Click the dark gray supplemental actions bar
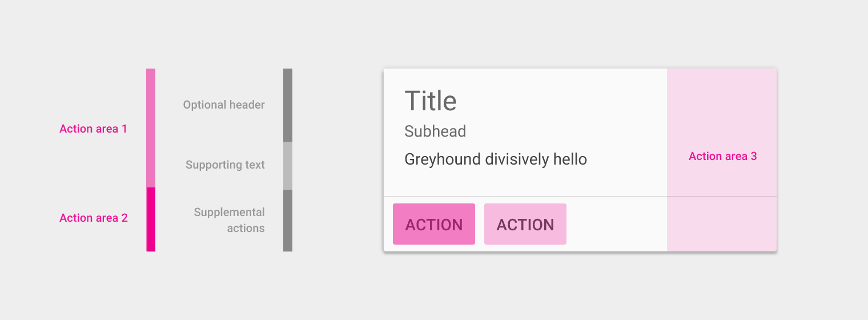868x320 pixels. [x=288, y=221]
